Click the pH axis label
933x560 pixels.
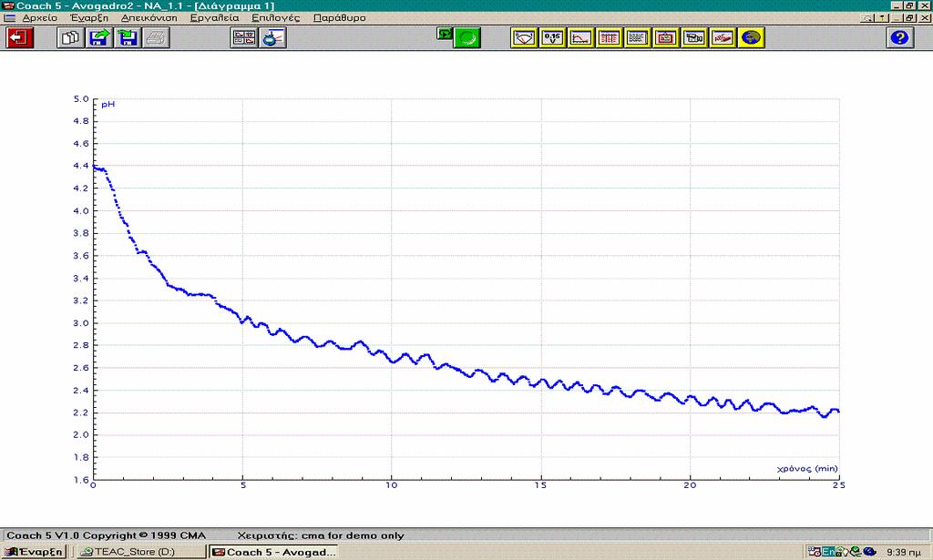(x=108, y=105)
